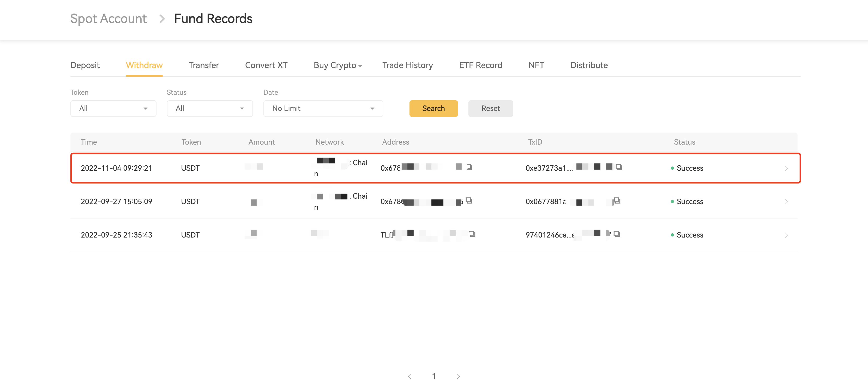Copy TxID of 2022-09-27 withdrawal

coord(617,201)
